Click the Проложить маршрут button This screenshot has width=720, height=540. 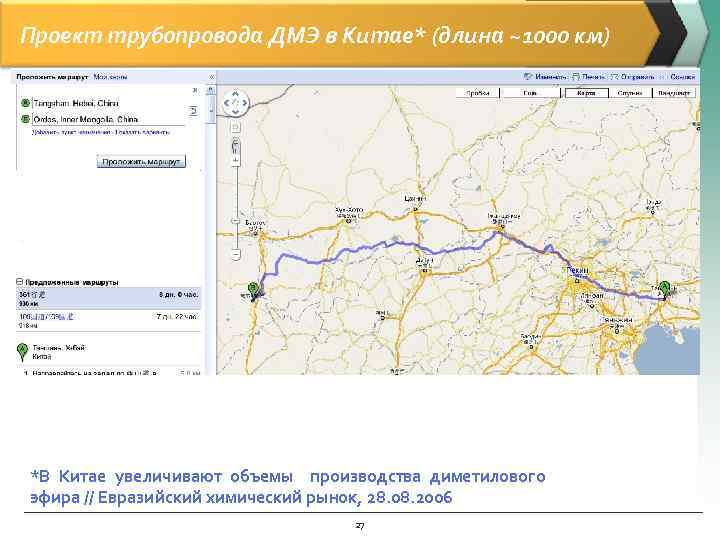pos(141,162)
